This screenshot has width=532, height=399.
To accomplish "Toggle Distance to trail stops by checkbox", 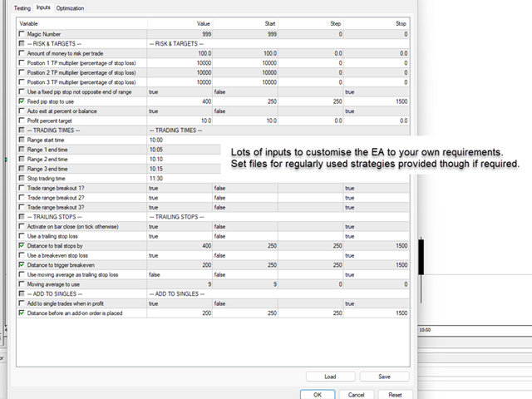I will (22, 246).
